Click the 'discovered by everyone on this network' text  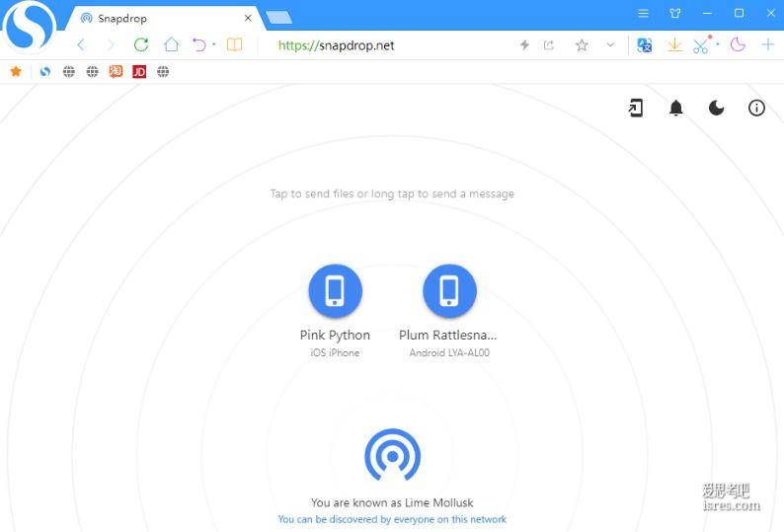click(x=392, y=519)
